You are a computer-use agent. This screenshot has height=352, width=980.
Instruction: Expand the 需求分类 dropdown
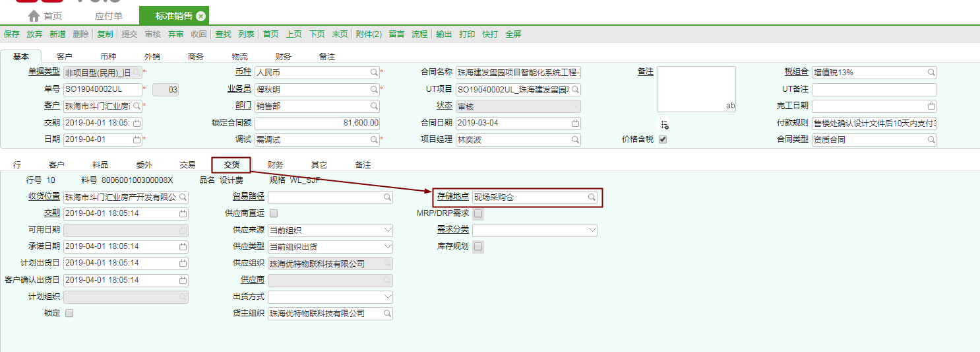point(592,230)
